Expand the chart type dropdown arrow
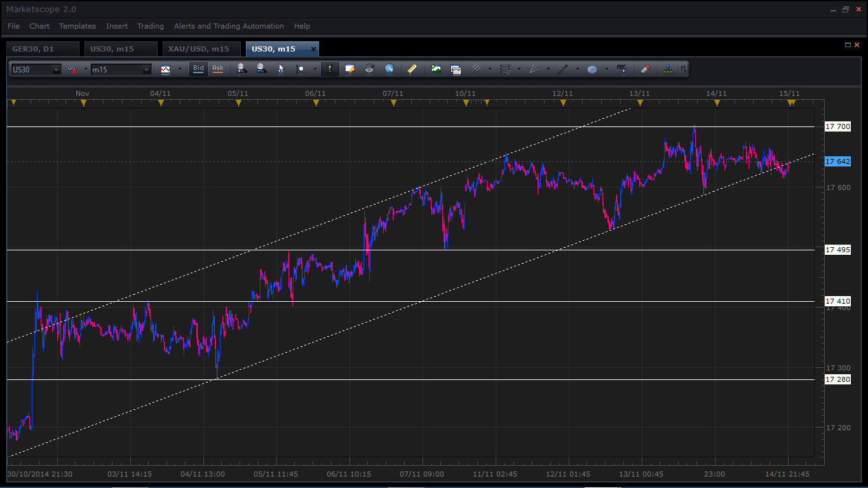 pyautogui.click(x=180, y=69)
